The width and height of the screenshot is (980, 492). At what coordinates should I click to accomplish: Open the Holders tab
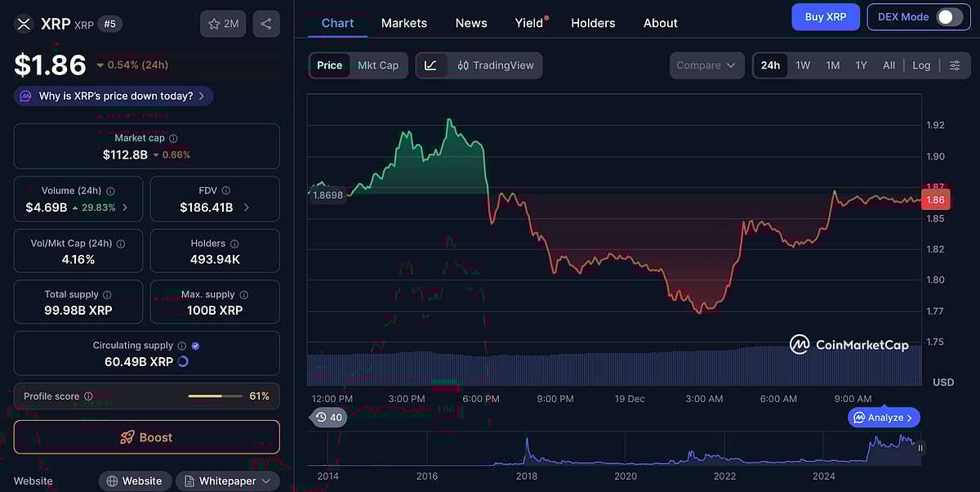point(593,23)
